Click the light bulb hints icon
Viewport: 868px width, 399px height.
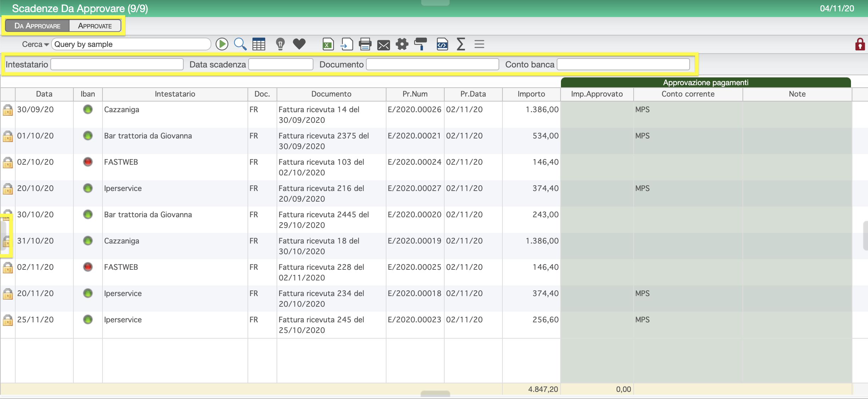280,44
